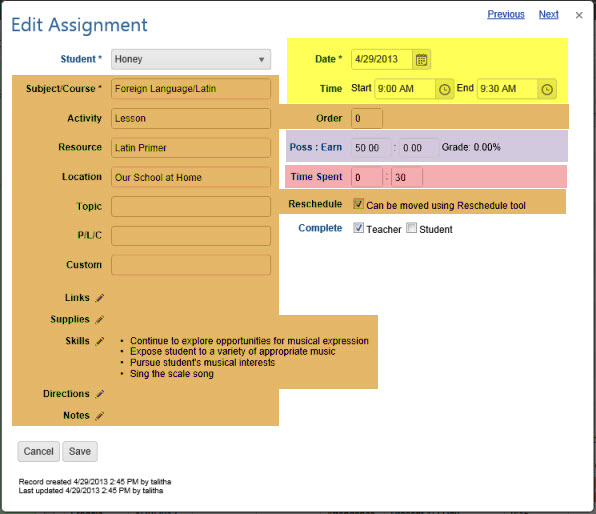Open the Activity field showing Lesson
The width and height of the screenshot is (596, 514).
click(191, 118)
